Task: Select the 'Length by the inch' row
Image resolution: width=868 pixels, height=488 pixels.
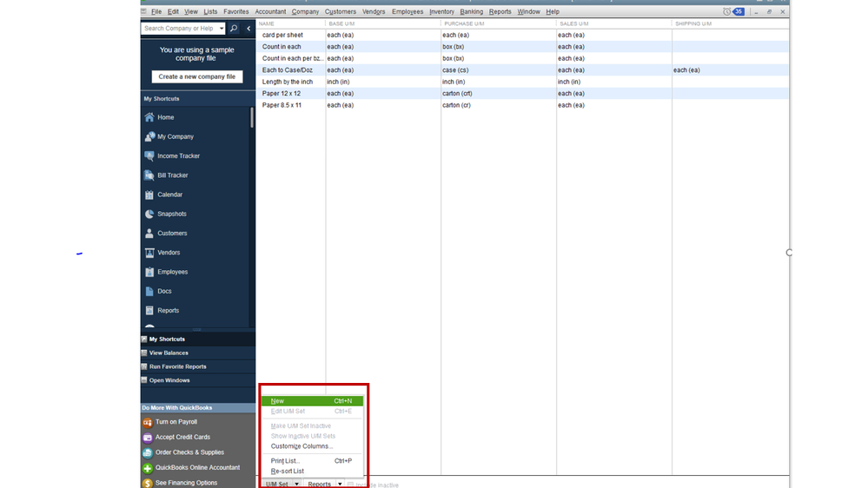Action: coord(523,82)
